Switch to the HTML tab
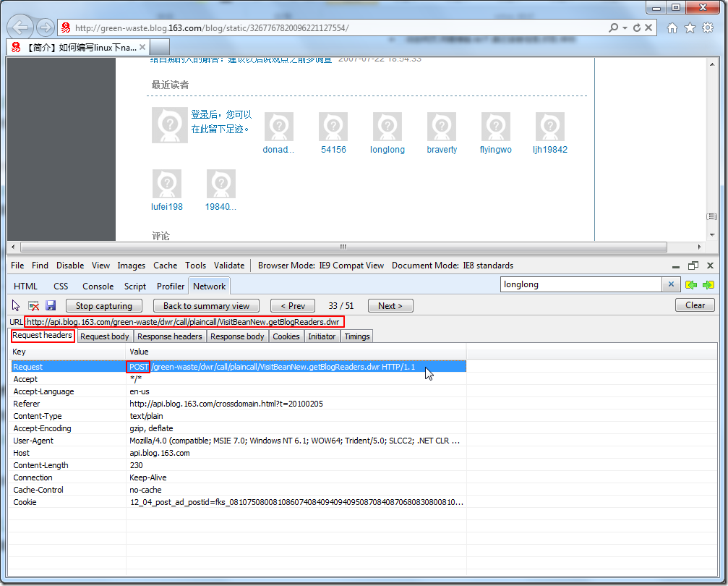Image resolution: width=728 pixels, height=586 pixels. [25, 286]
